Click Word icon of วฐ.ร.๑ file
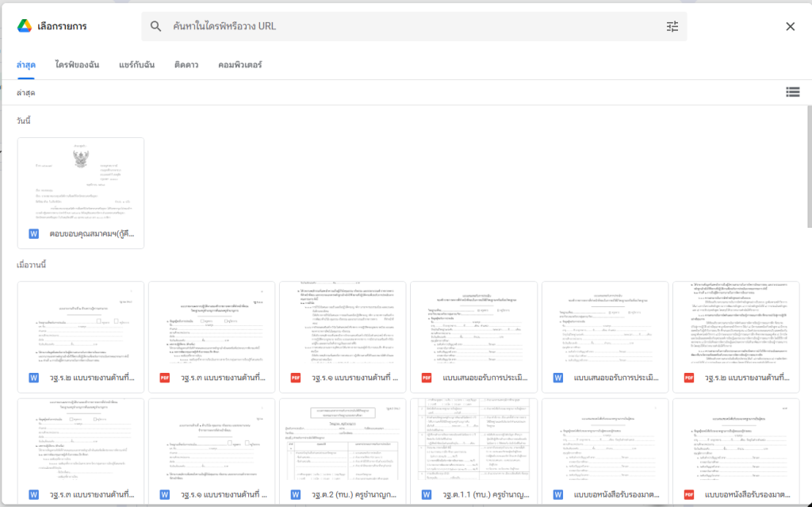The image size is (812, 507). [165, 494]
